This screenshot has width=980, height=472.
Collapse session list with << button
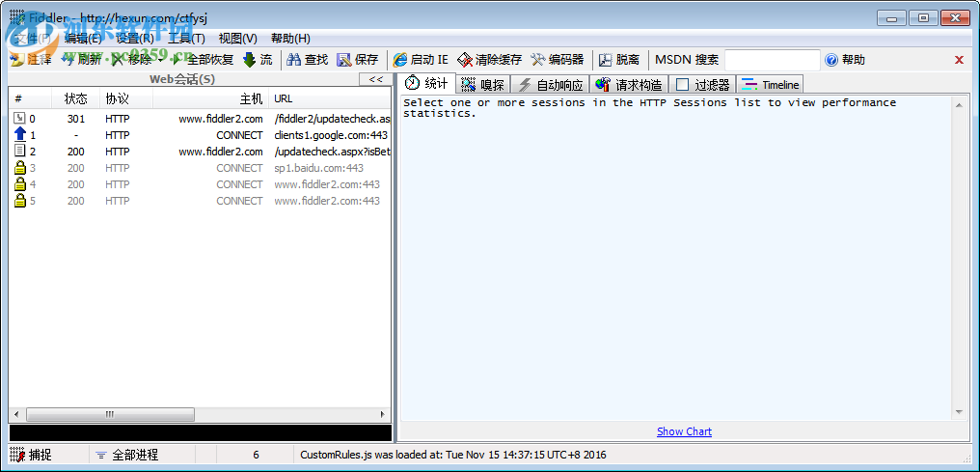coord(375,79)
